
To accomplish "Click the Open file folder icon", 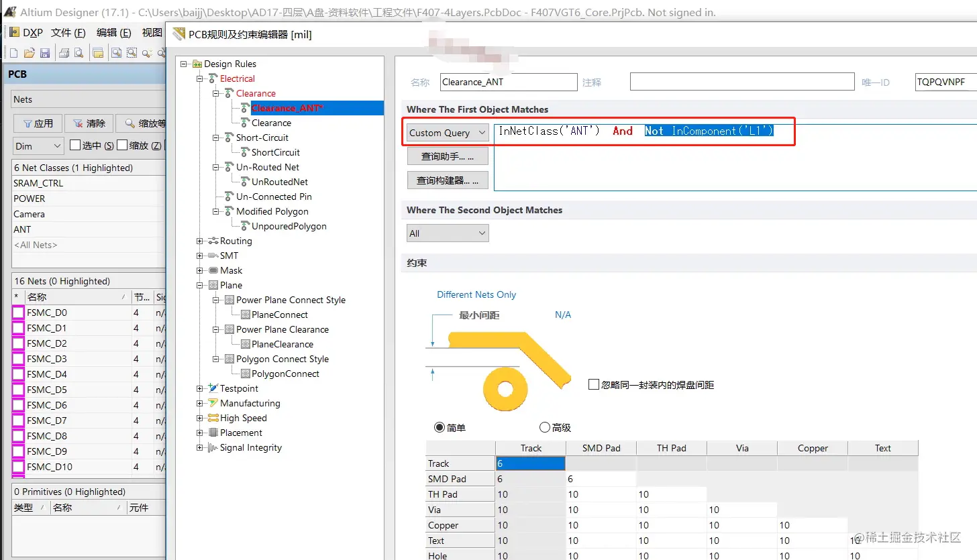I will [29, 53].
